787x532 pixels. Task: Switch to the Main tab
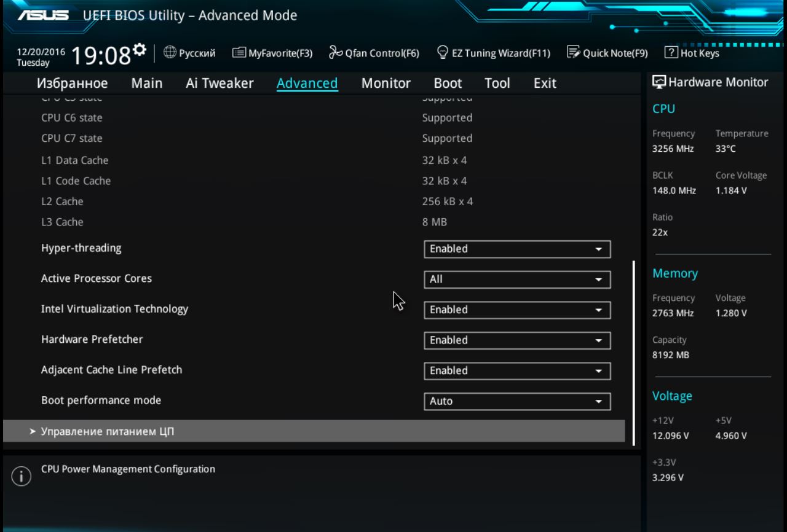(x=147, y=84)
